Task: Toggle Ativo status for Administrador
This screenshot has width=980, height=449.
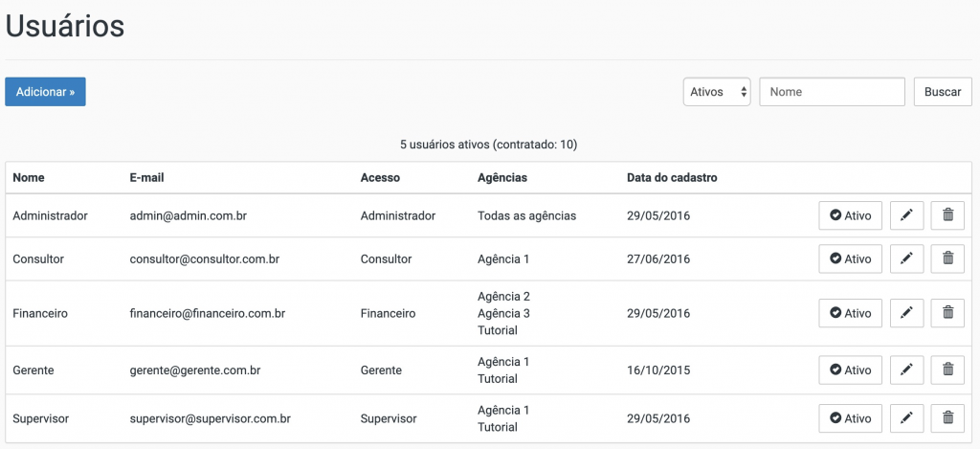Action: tap(850, 215)
